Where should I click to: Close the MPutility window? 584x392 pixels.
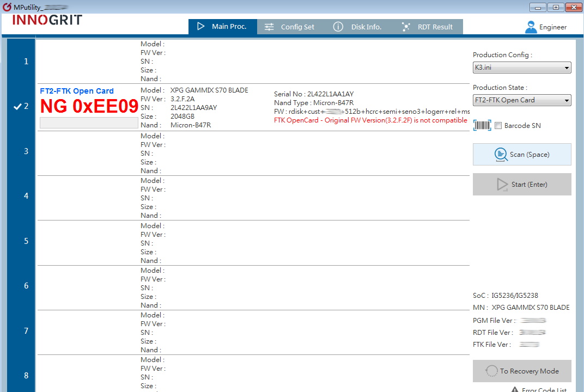click(x=574, y=8)
